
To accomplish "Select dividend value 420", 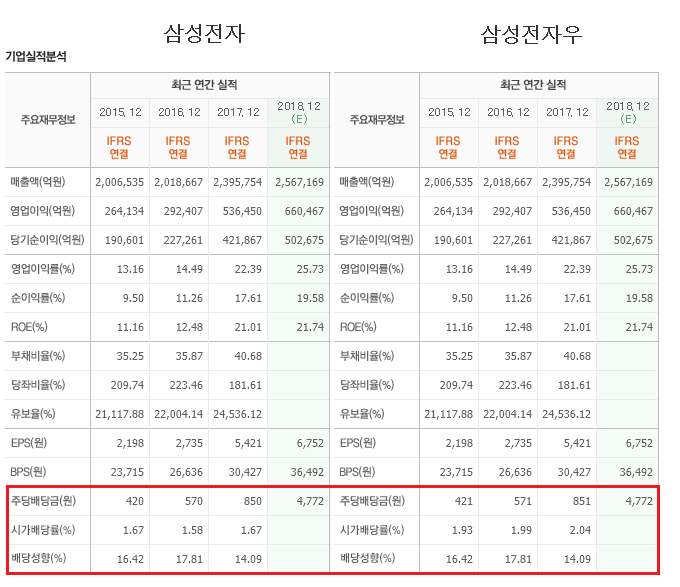I will click(134, 501).
